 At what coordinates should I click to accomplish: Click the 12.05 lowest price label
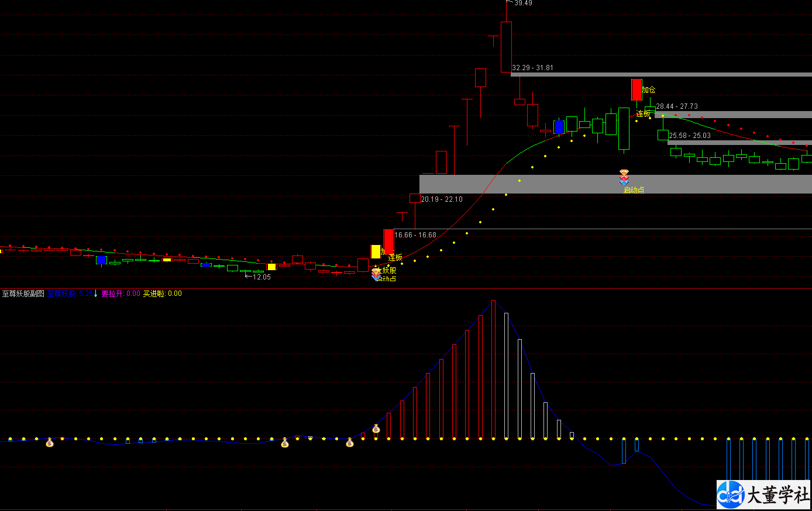point(262,277)
